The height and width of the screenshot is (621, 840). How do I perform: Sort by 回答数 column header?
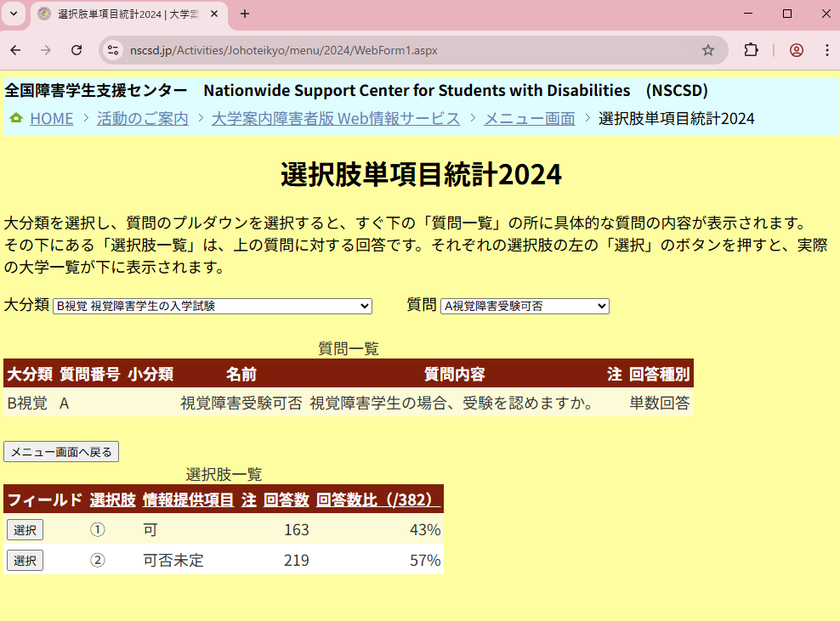[x=286, y=500]
